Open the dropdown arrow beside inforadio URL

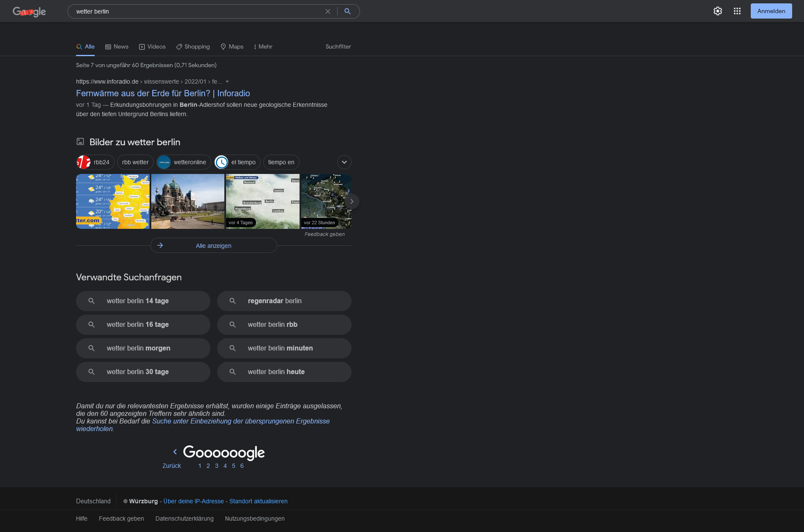(x=227, y=82)
